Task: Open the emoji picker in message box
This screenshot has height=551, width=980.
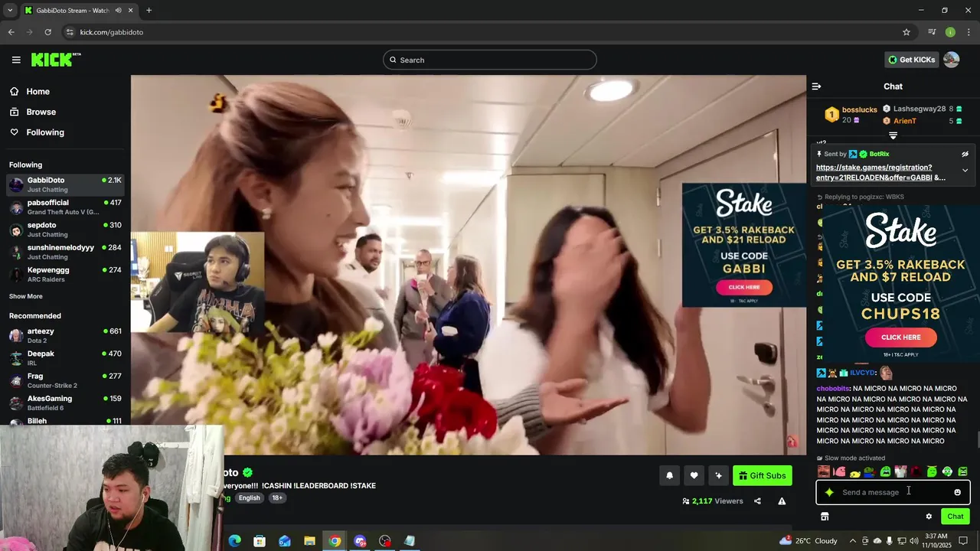Action: 957,492
